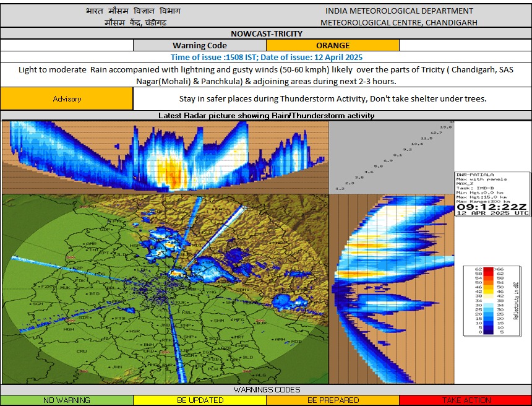Click 'Time of issue :1508 IST' line

click(x=267, y=57)
